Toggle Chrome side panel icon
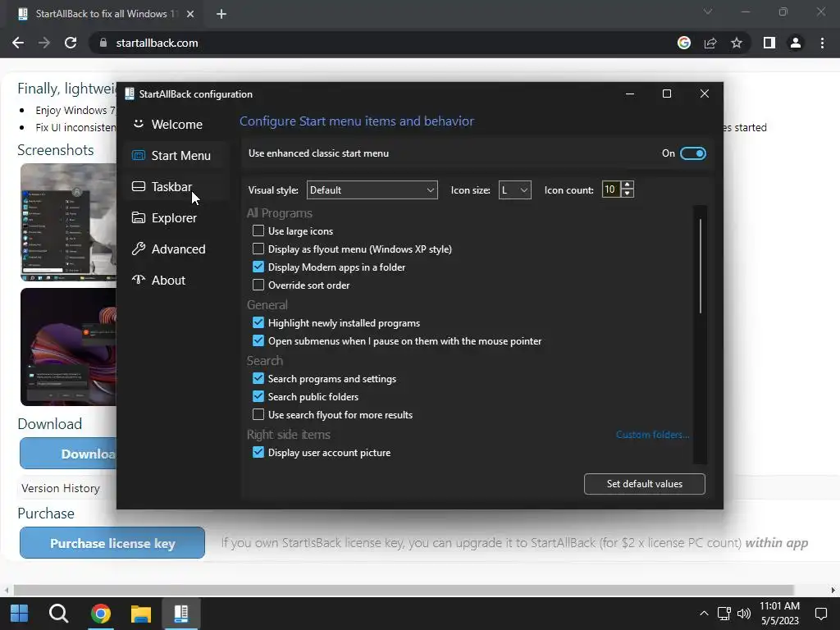This screenshot has width=840, height=630. point(769,43)
